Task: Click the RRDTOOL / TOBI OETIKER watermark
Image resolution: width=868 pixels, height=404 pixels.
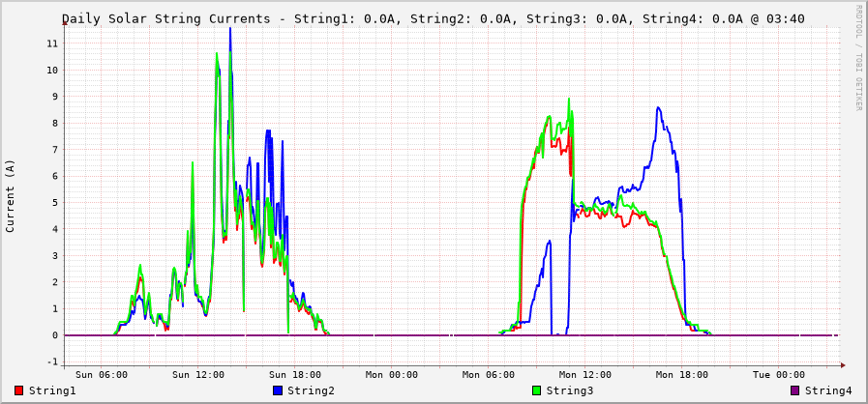Action: tap(857, 58)
